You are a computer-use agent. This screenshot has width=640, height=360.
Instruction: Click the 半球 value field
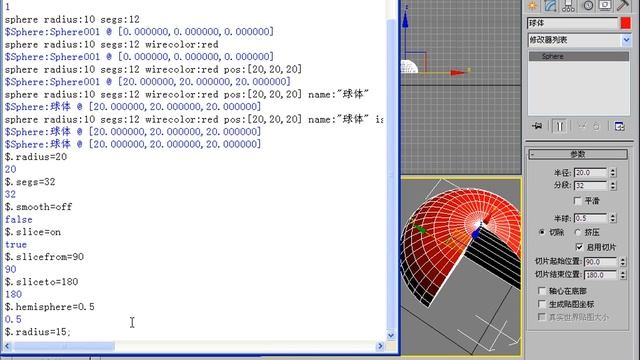click(590, 218)
